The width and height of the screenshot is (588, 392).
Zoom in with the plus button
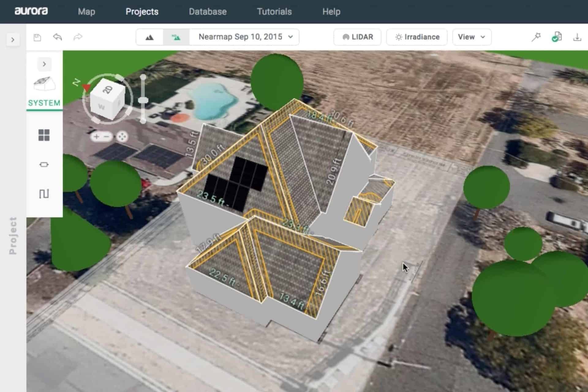tap(96, 137)
